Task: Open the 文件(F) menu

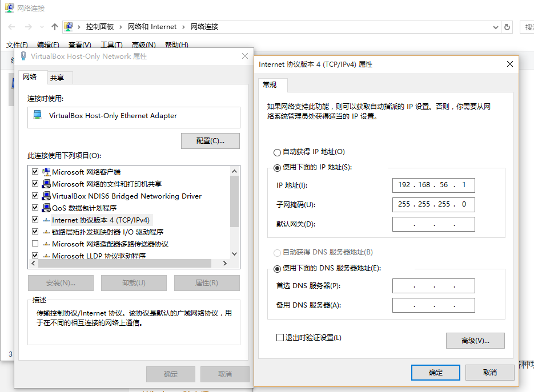Action: click(x=17, y=45)
